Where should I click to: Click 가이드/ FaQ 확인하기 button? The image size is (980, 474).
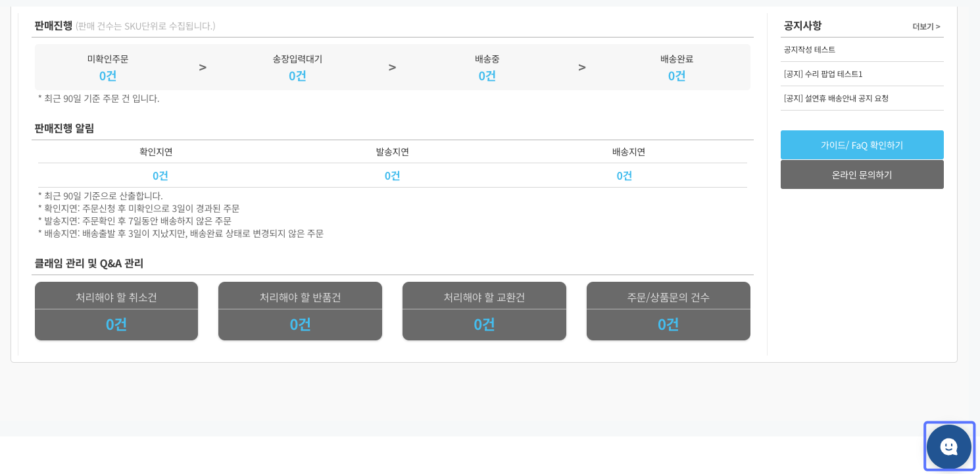(862, 145)
